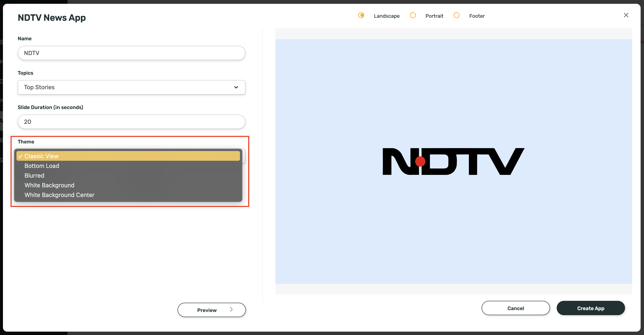The height and width of the screenshot is (335, 644).
Task: Select the Landscape orientation radio button
Action: (361, 15)
